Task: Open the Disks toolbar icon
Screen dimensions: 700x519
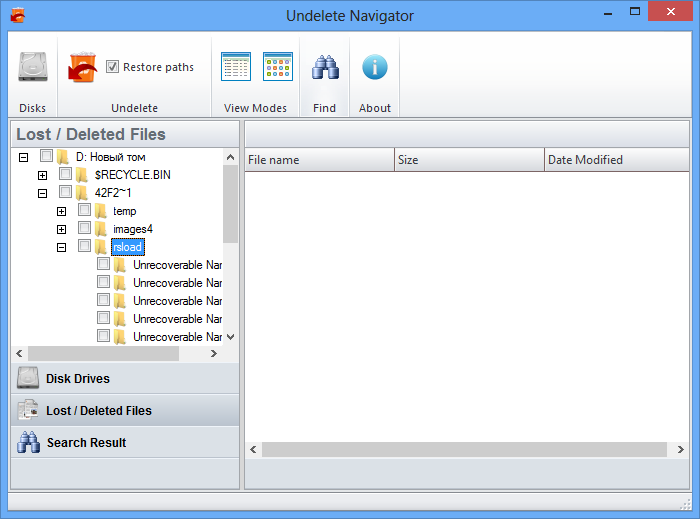Action: (x=33, y=67)
